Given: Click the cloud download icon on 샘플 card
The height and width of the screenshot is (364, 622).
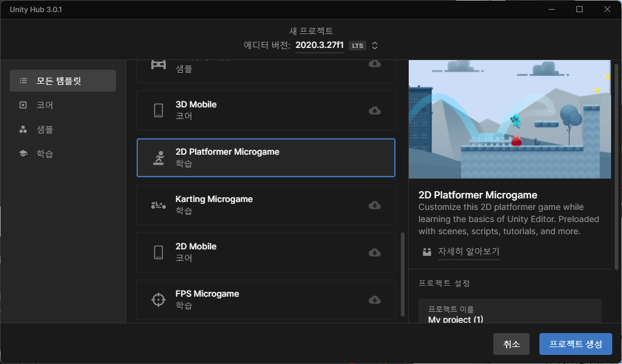Looking at the screenshot, I should [x=374, y=64].
